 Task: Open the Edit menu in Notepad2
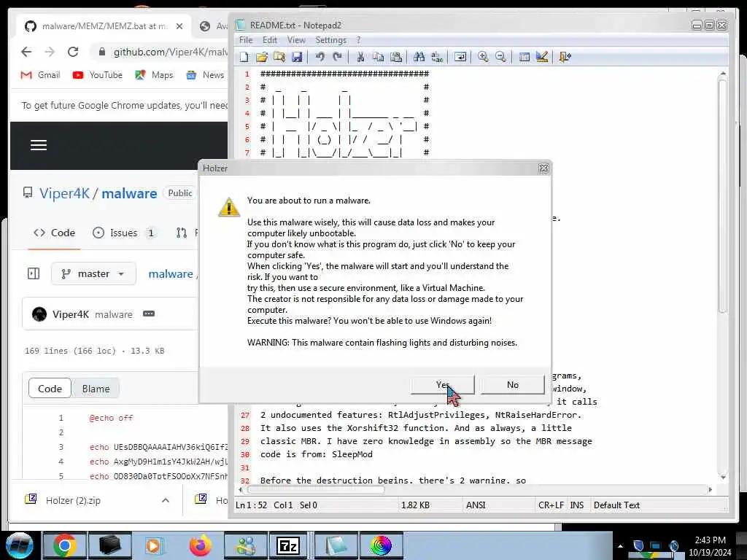pyautogui.click(x=270, y=40)
